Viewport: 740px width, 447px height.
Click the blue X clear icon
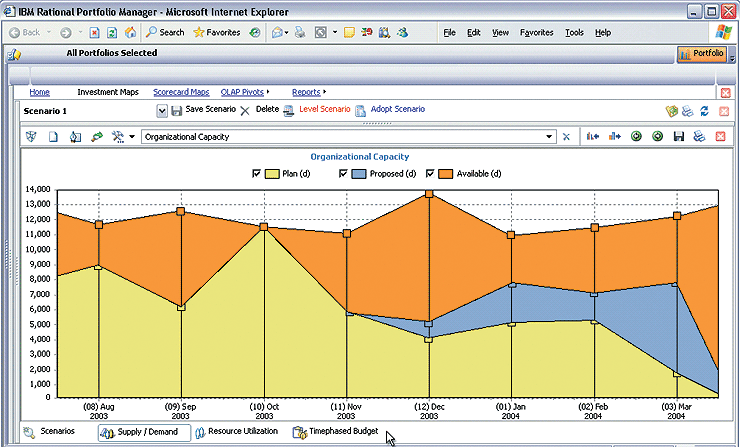[566, 137]
